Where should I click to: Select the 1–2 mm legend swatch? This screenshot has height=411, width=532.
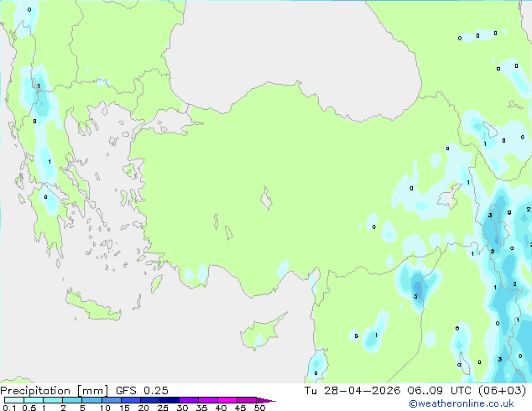click(x=53, y=400)
